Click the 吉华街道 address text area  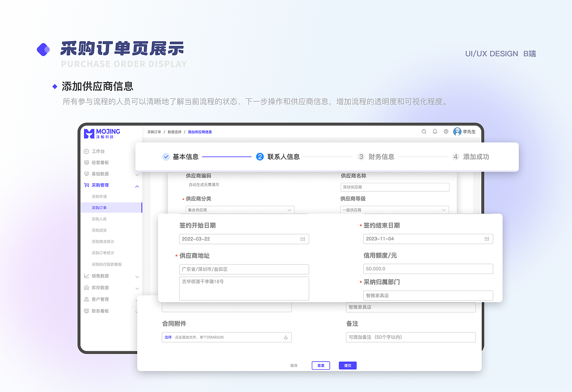coord(244,288)
